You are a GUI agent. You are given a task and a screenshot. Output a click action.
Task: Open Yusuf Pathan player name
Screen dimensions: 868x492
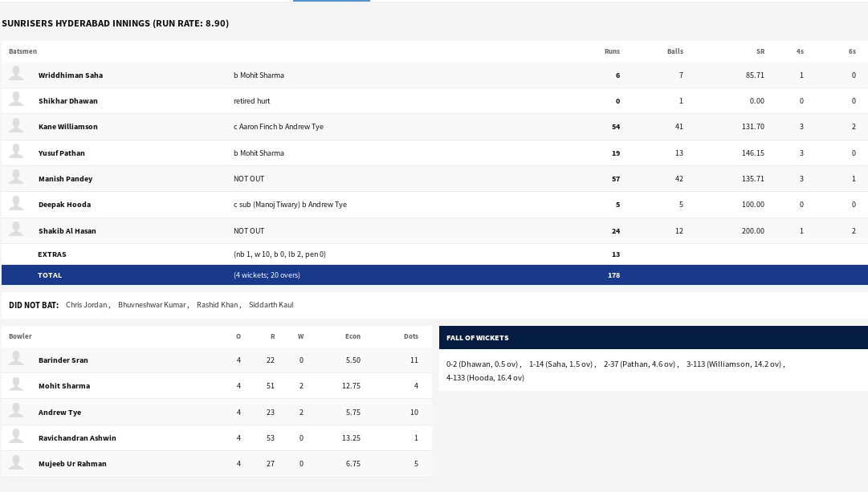coord(62,153)
